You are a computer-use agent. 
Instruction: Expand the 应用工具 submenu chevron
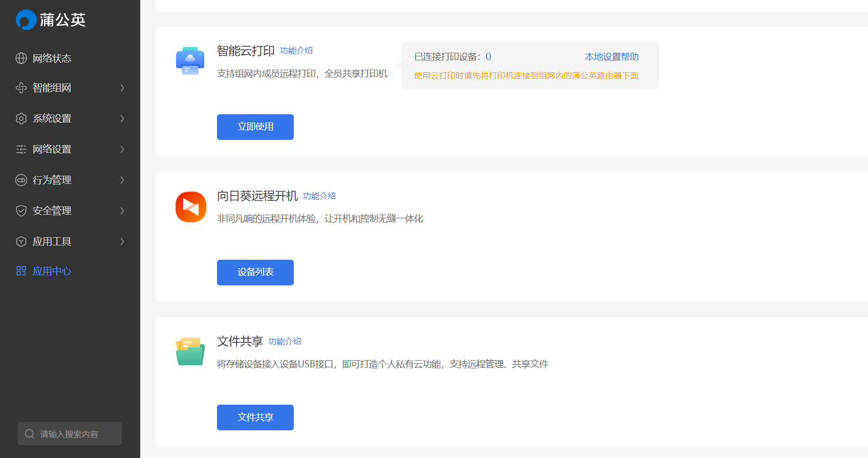point(122,241)
